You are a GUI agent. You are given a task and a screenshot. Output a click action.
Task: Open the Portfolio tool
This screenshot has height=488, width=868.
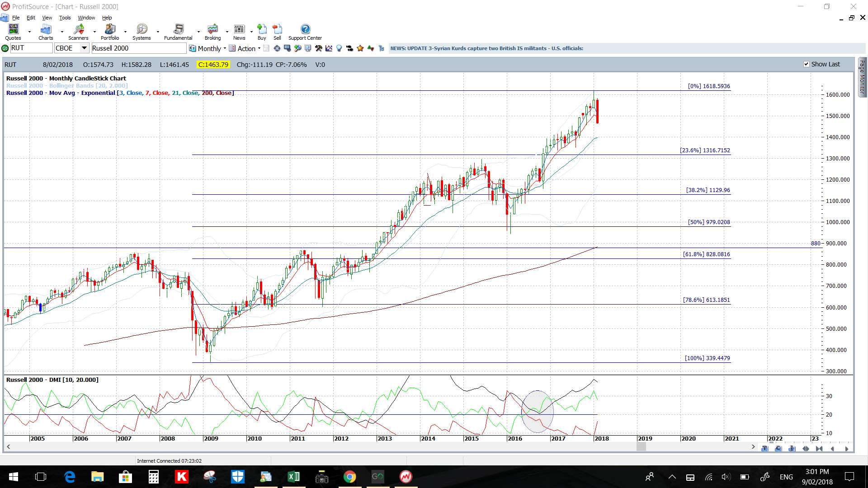click(x=110, y=32)
